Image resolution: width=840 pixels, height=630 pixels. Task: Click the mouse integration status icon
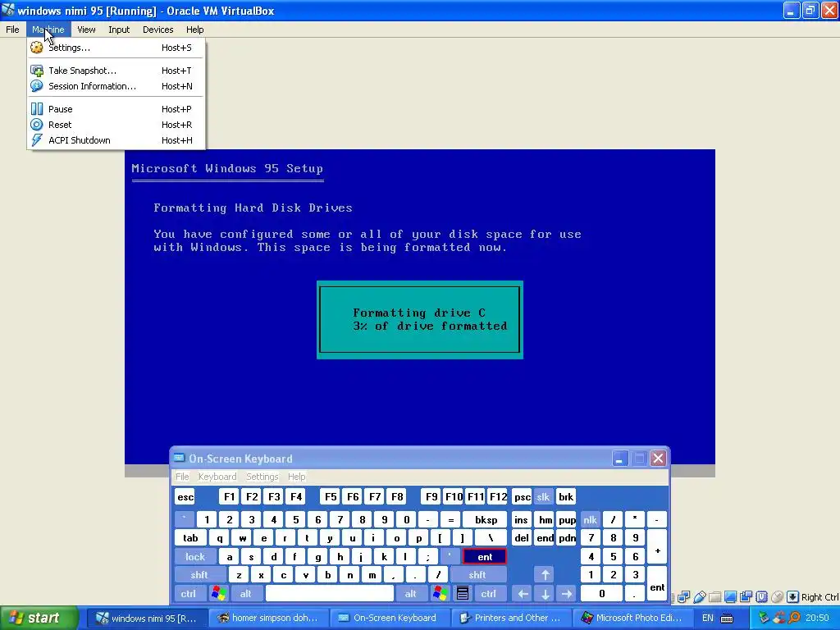click(x=778, y=597)
